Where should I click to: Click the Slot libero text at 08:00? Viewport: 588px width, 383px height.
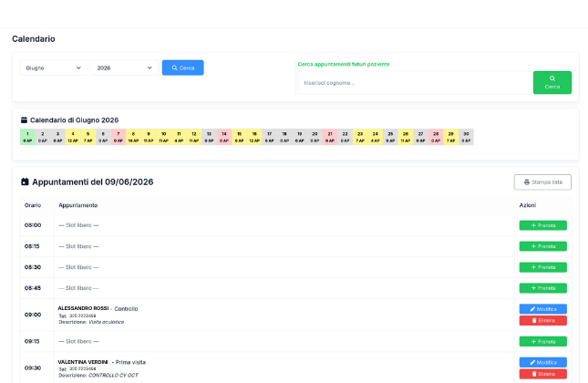(78, 225)
